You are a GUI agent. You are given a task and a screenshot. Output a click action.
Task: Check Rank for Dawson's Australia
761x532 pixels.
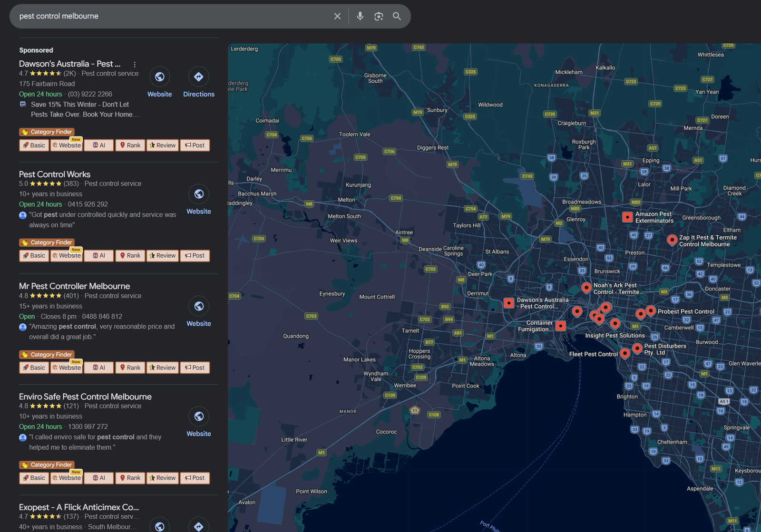pos(130,145)
